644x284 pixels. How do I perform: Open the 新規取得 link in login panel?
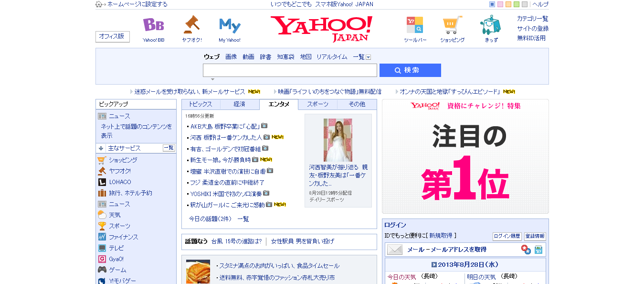point(441,236)
